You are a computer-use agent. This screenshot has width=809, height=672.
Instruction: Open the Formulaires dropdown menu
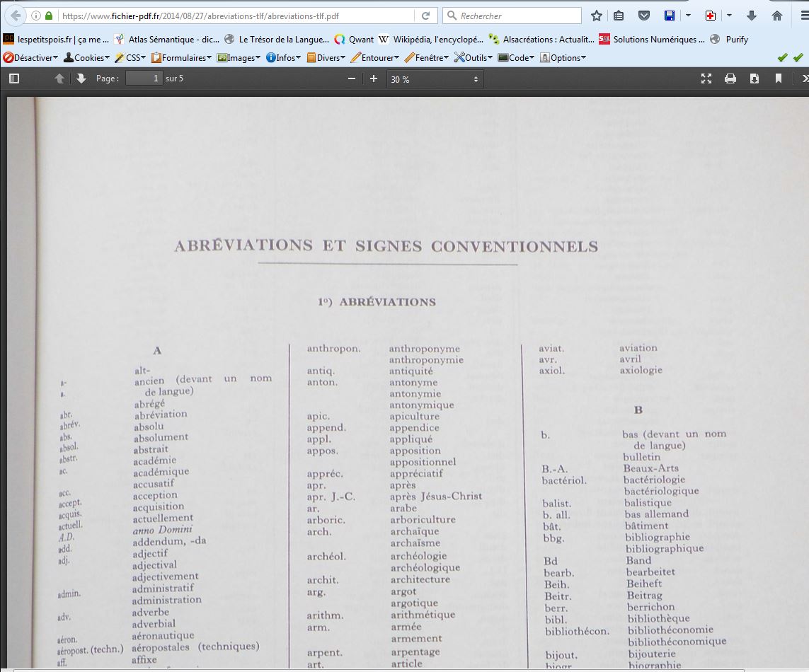pyautogui.click(x=182, y=58)
